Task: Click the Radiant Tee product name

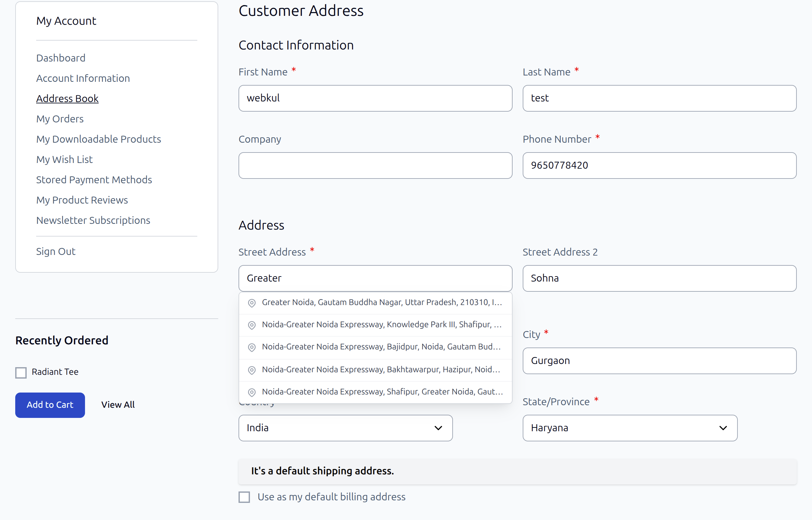Action: 55,372
